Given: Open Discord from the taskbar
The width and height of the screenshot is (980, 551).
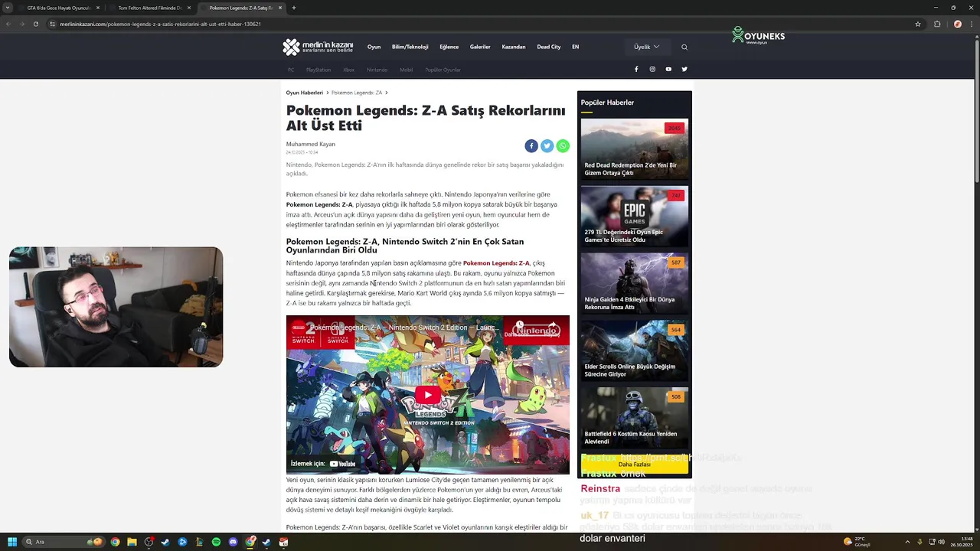Looking at the screenshot, I should tap(233, 542).
